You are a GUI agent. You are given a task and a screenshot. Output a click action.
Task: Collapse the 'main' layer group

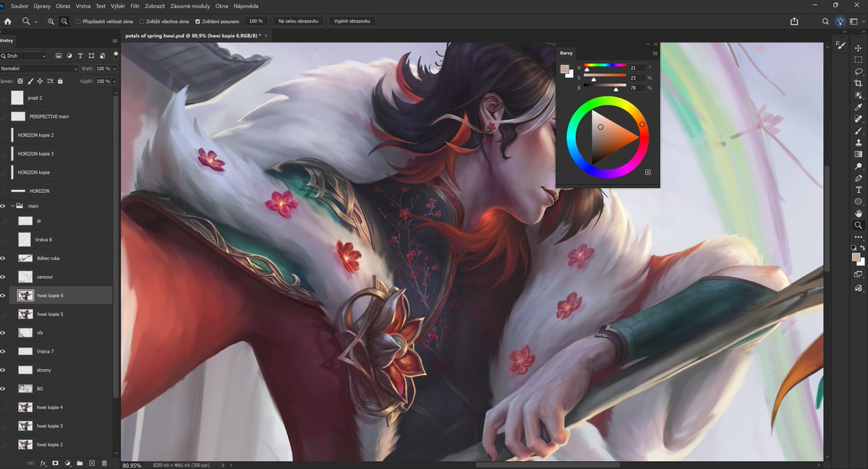[13, 206]
